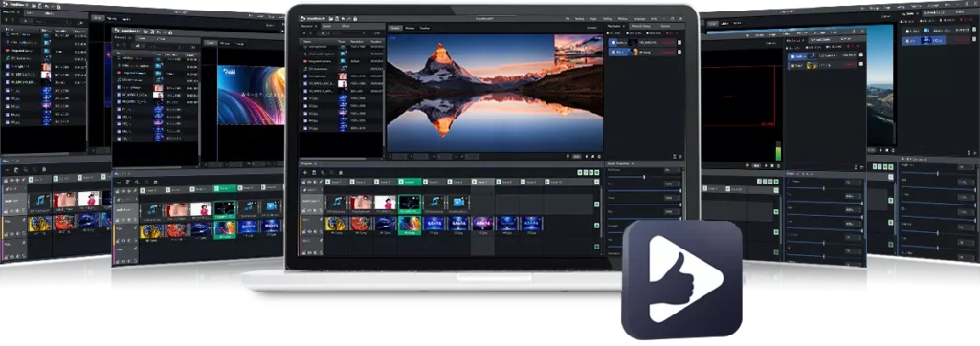
Task: Click the open folder icon in top toolbar
Action: [x=331, y=19]
